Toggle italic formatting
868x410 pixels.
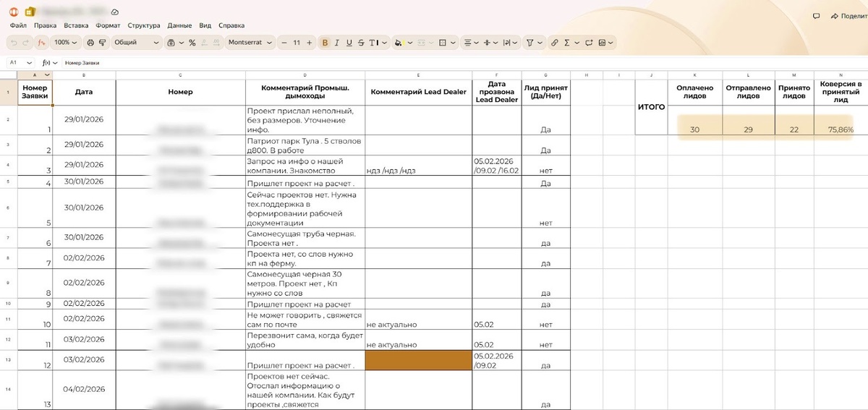click(337, 43)
